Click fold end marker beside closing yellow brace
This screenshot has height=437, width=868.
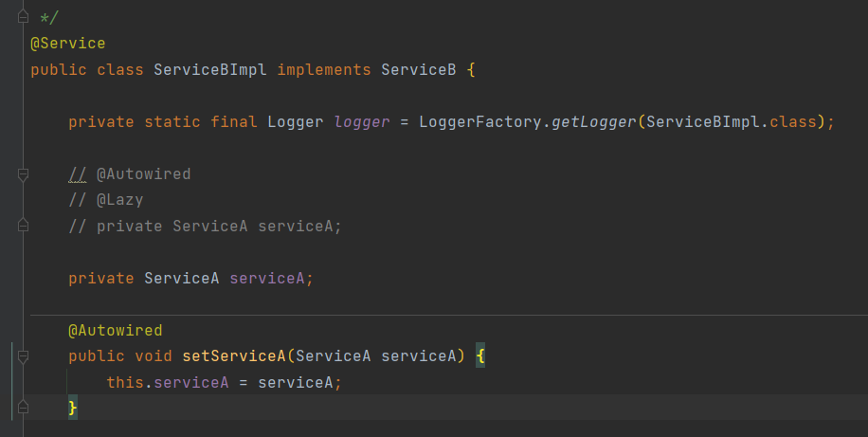click(x=23, y=407)
